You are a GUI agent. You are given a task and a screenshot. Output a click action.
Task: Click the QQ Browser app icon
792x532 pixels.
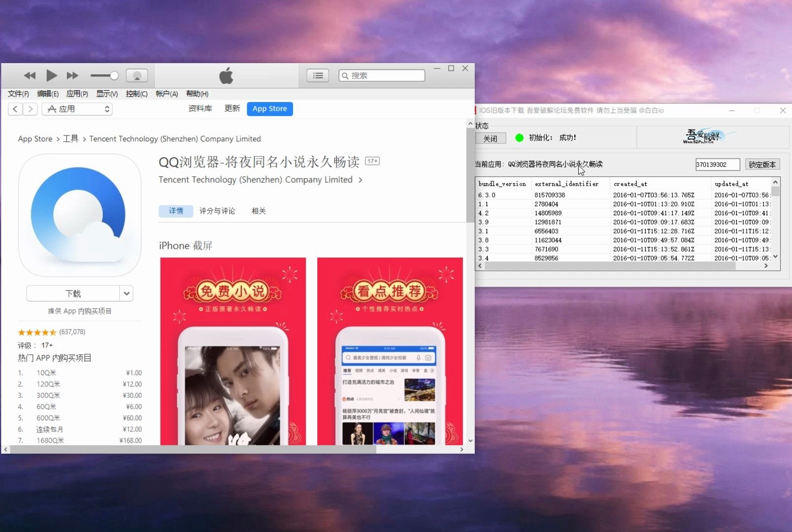[80, 215]
